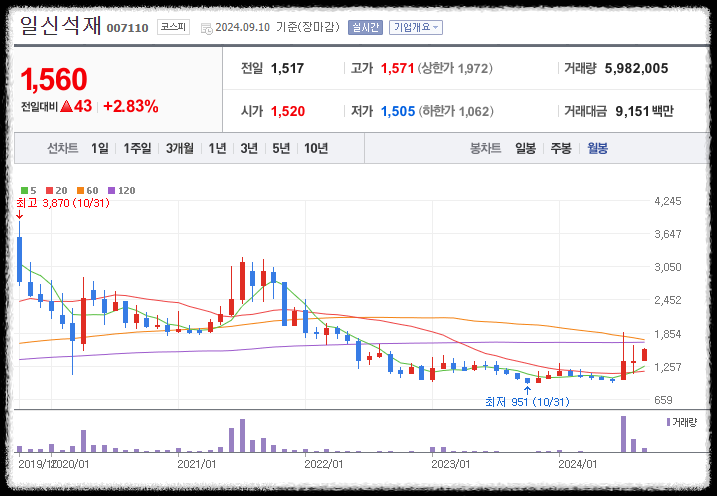This screenshot has width=717, height=496.
Task: Click the 거래량 volume legend marker
Action: coord(682,422)
